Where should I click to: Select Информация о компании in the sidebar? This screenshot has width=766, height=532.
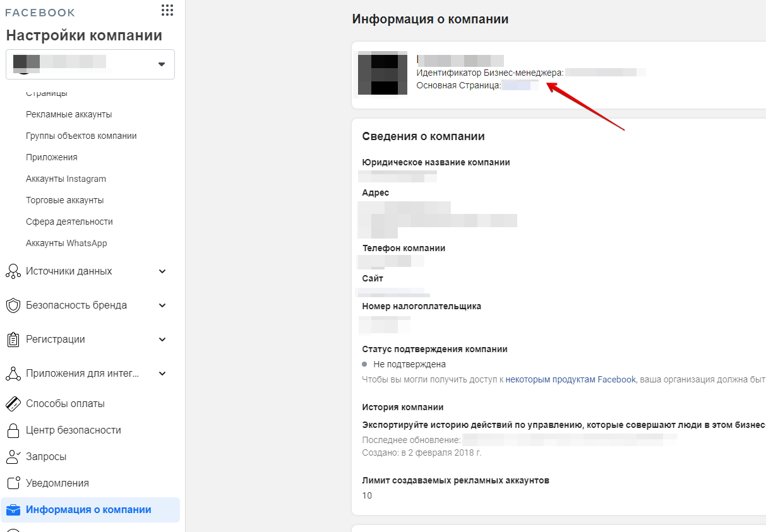[x=88, y=510]
